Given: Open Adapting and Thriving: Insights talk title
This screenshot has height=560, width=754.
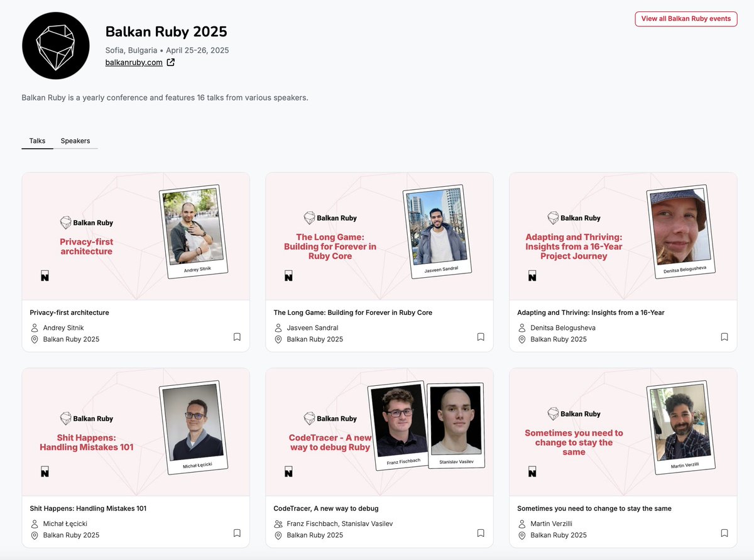Looking at the screenshot, I should (x=591, y=312).
